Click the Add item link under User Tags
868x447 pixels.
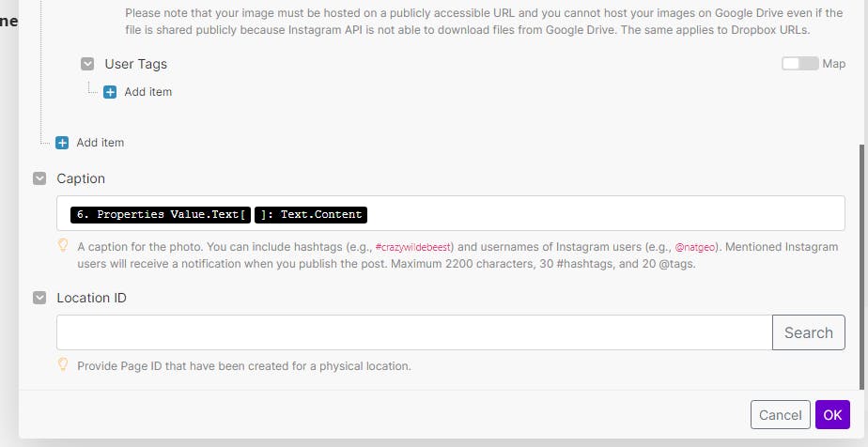[148, 92]
